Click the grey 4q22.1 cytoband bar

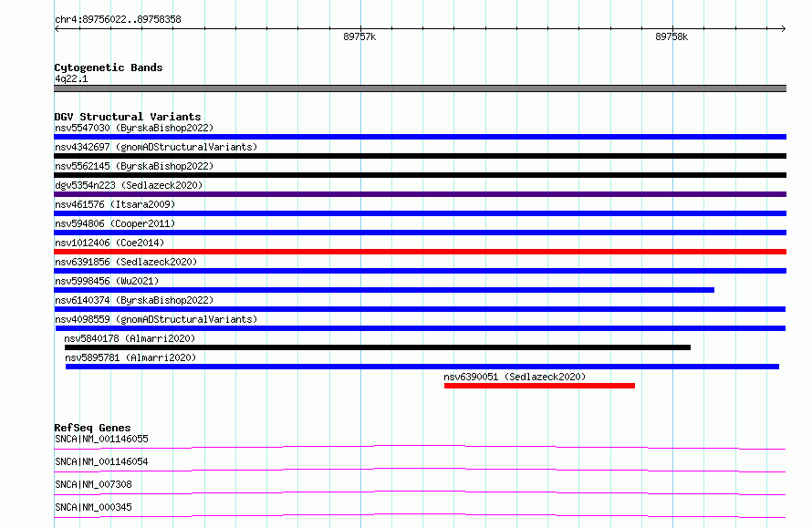420,88
